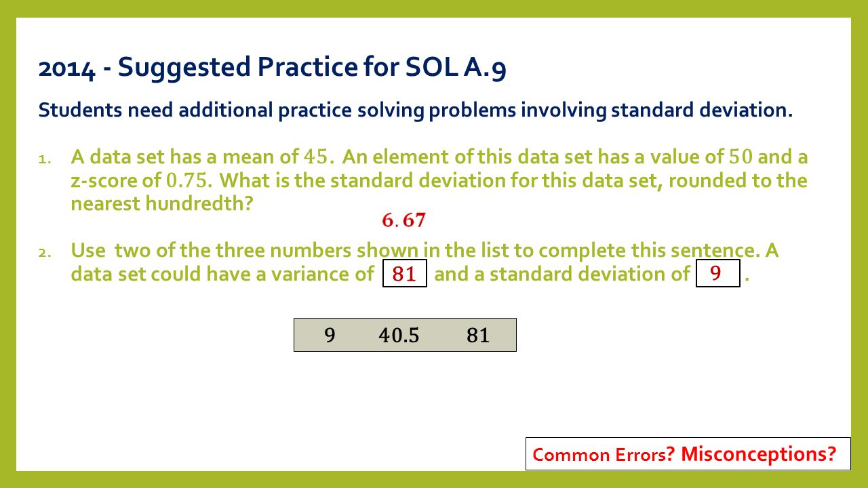Click number 81 in the gray list
Screen dimensions: 868x488
[x=478, y=335]
